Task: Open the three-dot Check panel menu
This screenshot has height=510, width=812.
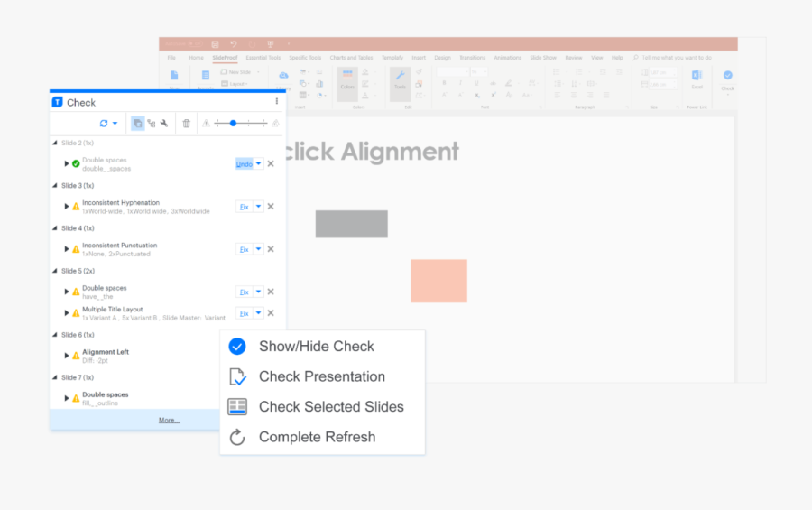Action: coord(277,102)
